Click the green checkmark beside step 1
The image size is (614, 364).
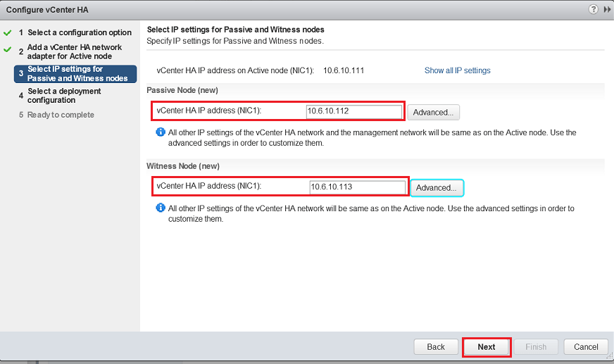(8, 32)
